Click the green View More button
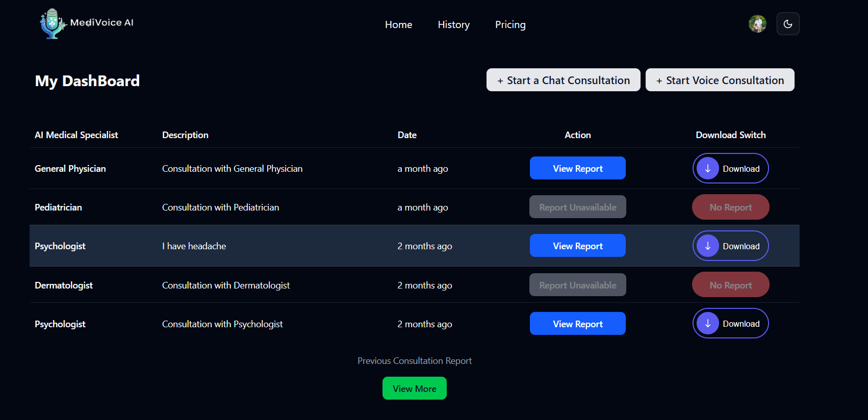Viewport: 868px width, 420px height. pyautogui.click(x=415, y=388)
